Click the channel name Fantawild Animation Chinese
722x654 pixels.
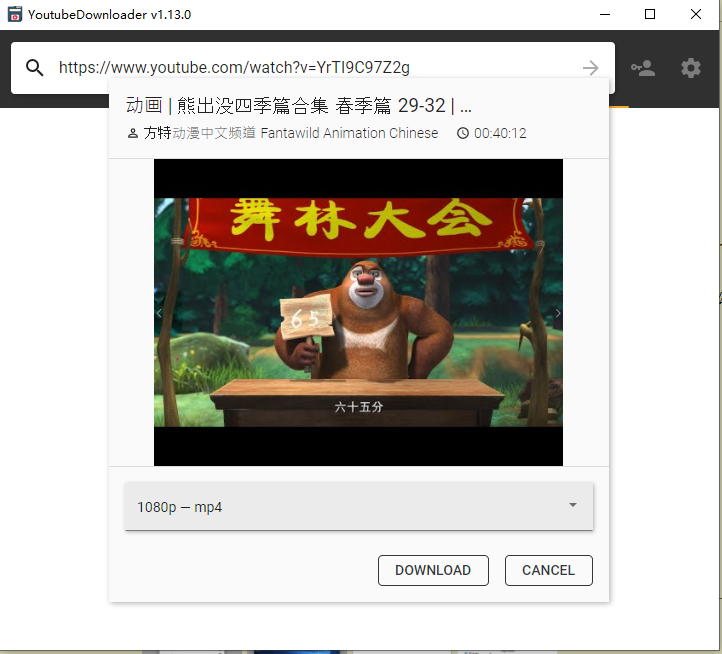point(291,133)
